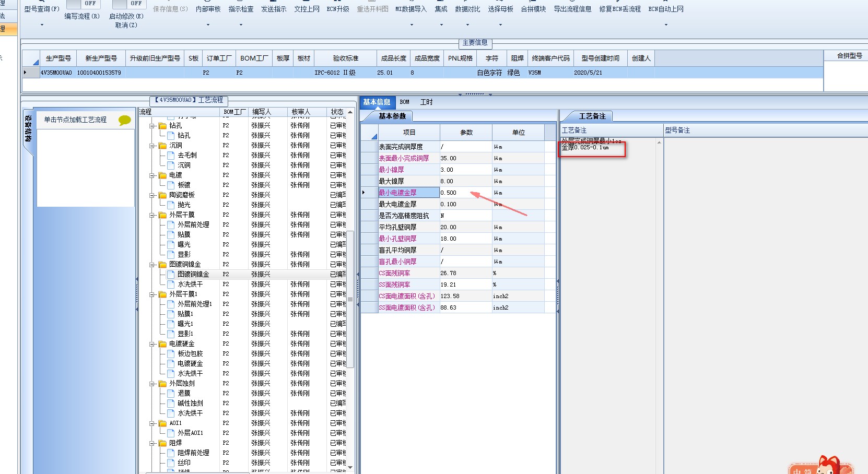Click the 保存信息(S) toolbar button
868x474 pixels.
click(x=170, y=9)
